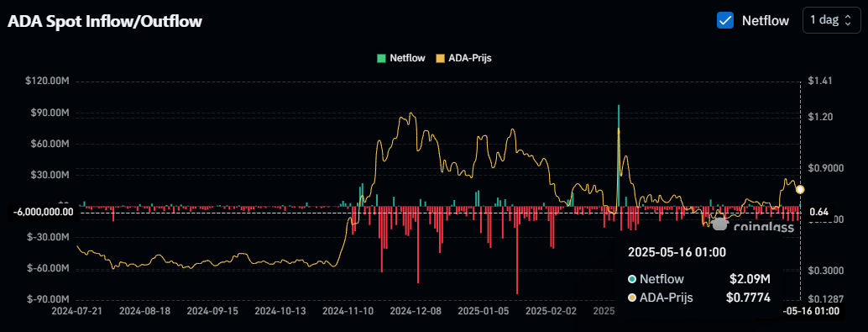Click the $1.20 price axis label
The height and width of the screenshot is (332, 868).
click(820, 118)
